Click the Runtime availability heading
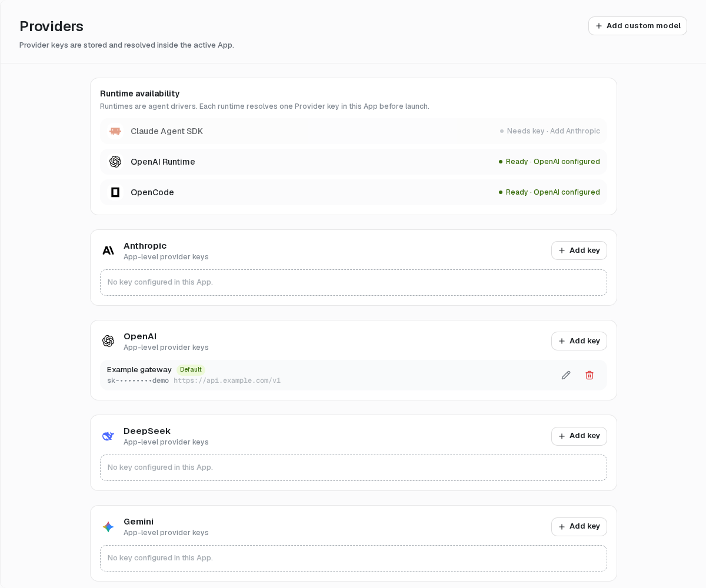This screenshot has width=706, height=588. tap(140, 93)
